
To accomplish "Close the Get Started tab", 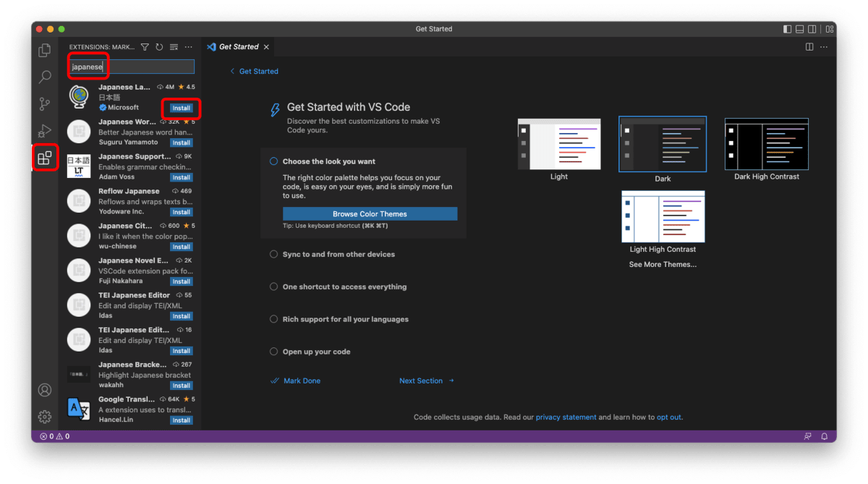I will click(x=266, y=47).
